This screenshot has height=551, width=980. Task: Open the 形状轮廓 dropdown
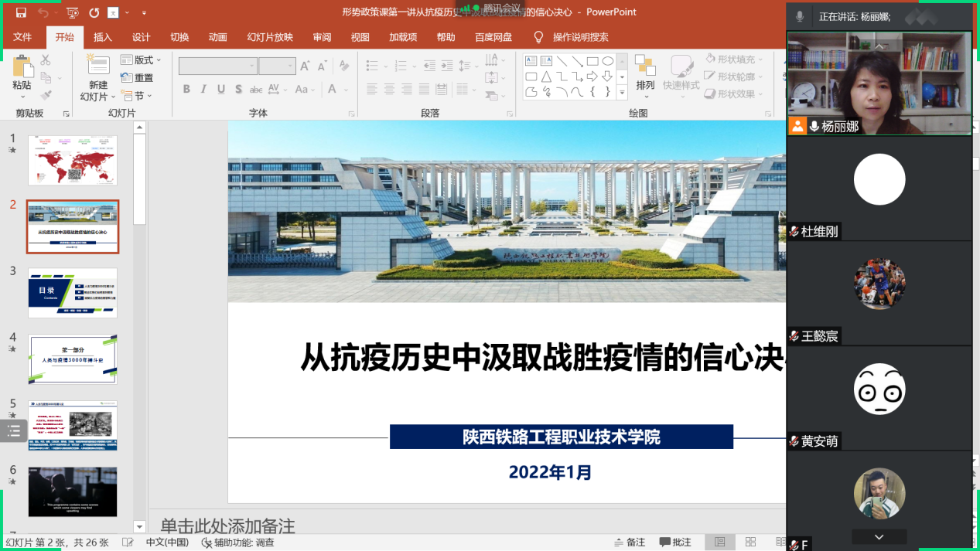(735, 77)
